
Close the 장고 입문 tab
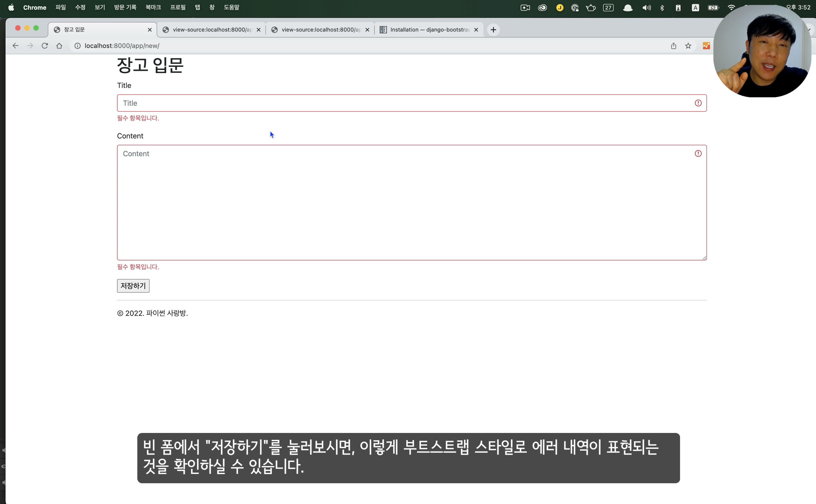[x=150, y=30]
